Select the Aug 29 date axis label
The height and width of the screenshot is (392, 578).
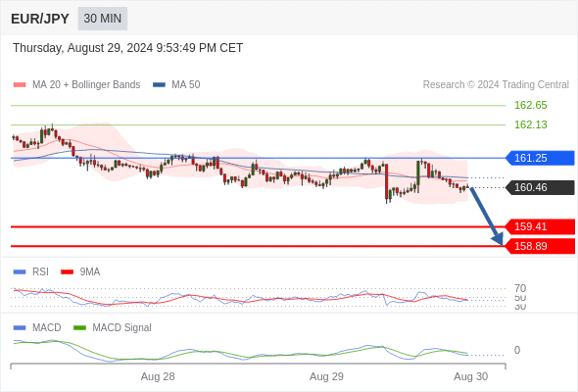(326, 376)
